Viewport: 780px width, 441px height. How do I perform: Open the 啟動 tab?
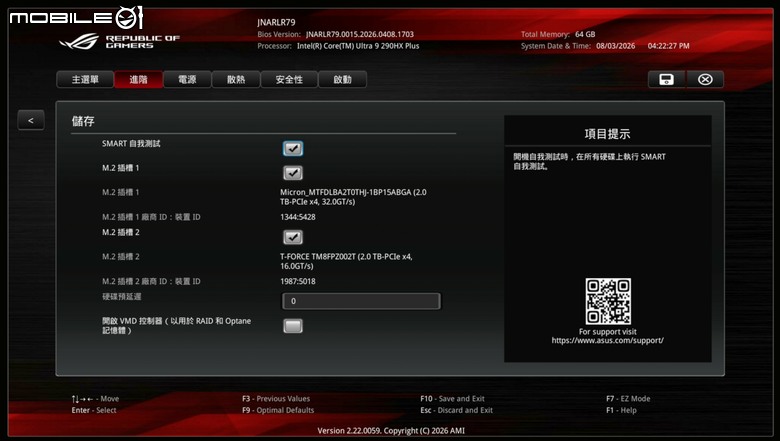pyautogui.click(x=342, y=80)
